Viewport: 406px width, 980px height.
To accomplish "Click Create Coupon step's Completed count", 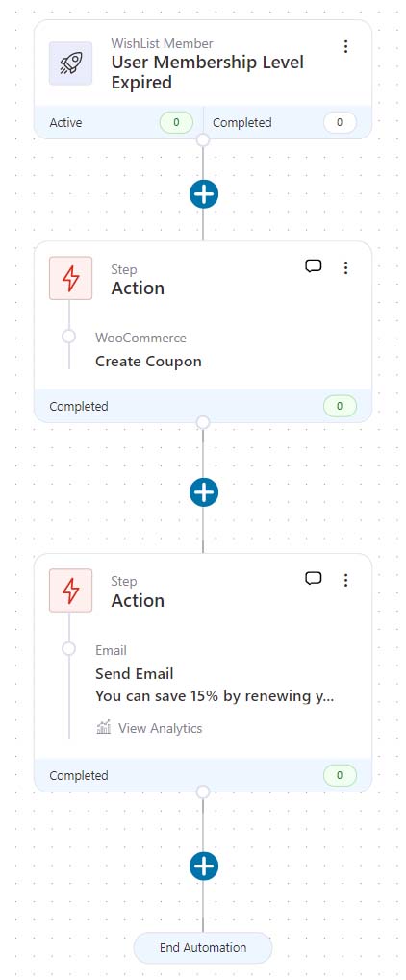I will point(340,406).
